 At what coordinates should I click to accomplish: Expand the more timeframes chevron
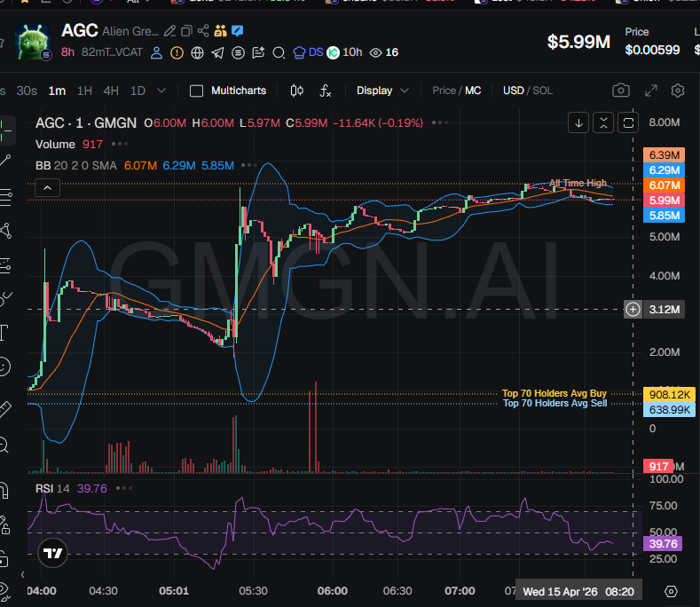point(161,91)
